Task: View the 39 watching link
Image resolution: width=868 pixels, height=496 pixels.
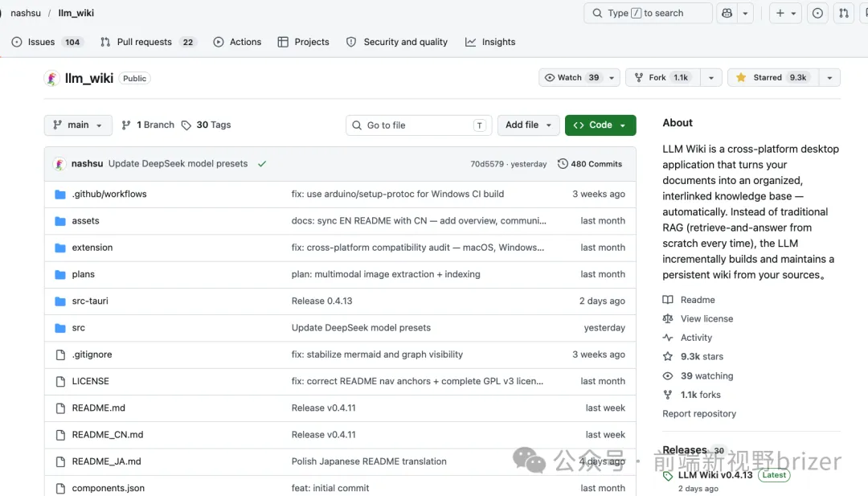Action: [x=698, y=376]
